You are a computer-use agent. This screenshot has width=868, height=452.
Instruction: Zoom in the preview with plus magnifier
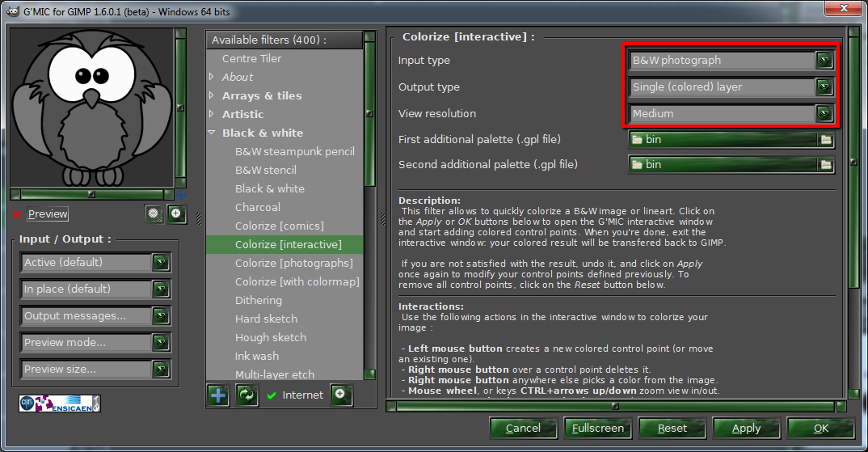tap(176, 213)
